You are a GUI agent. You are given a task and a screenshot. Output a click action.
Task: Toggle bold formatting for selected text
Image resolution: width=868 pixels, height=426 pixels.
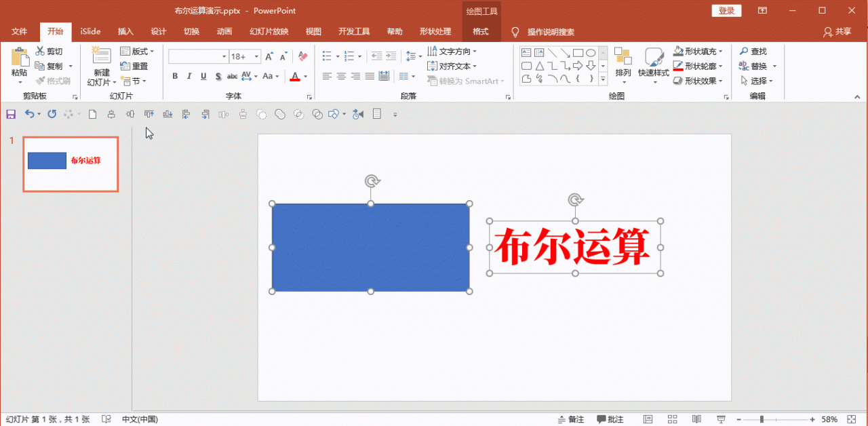click(174, 76)
